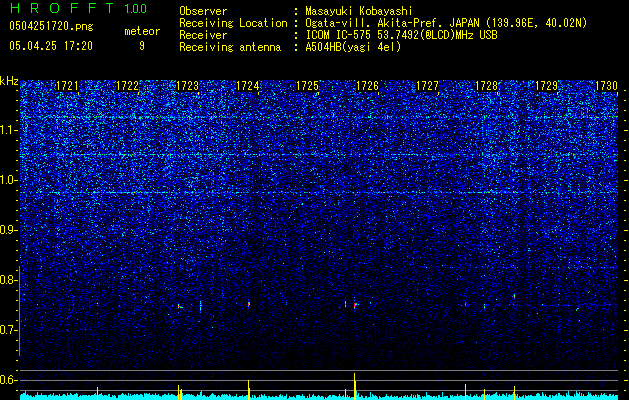Image resolution: width=629 pixels, height=400 pixels.
Task: Click the 0.7 kHz axis label
Action: tap(8, 330)
